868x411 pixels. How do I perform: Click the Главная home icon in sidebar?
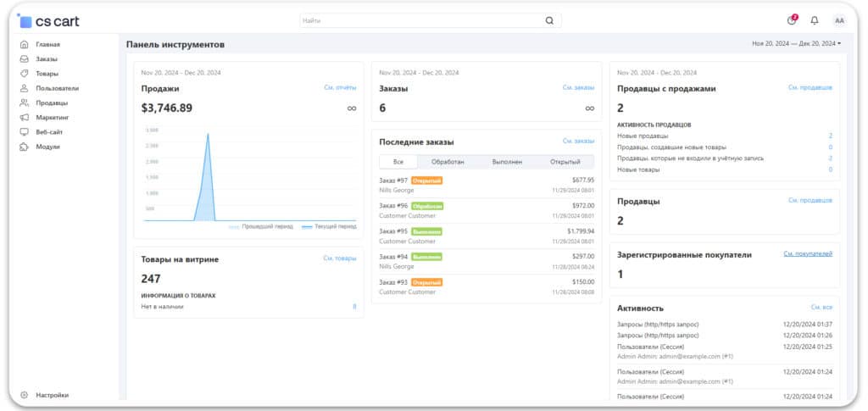tap(25, 44)
